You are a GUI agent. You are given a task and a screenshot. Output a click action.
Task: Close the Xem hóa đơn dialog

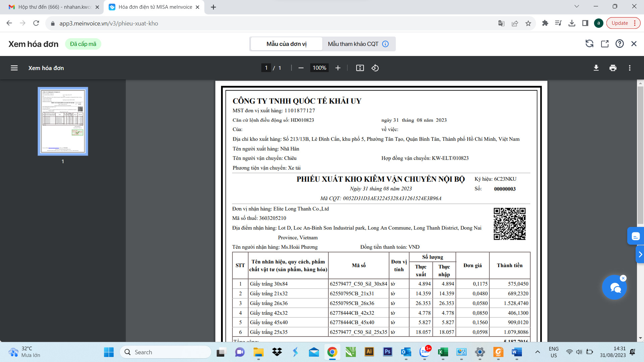tap(634, 44)
